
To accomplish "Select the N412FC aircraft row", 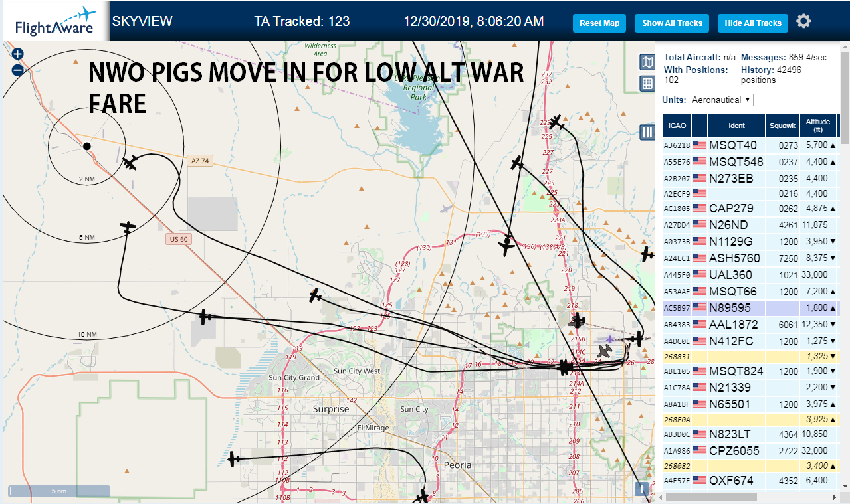I will point(751,341).
